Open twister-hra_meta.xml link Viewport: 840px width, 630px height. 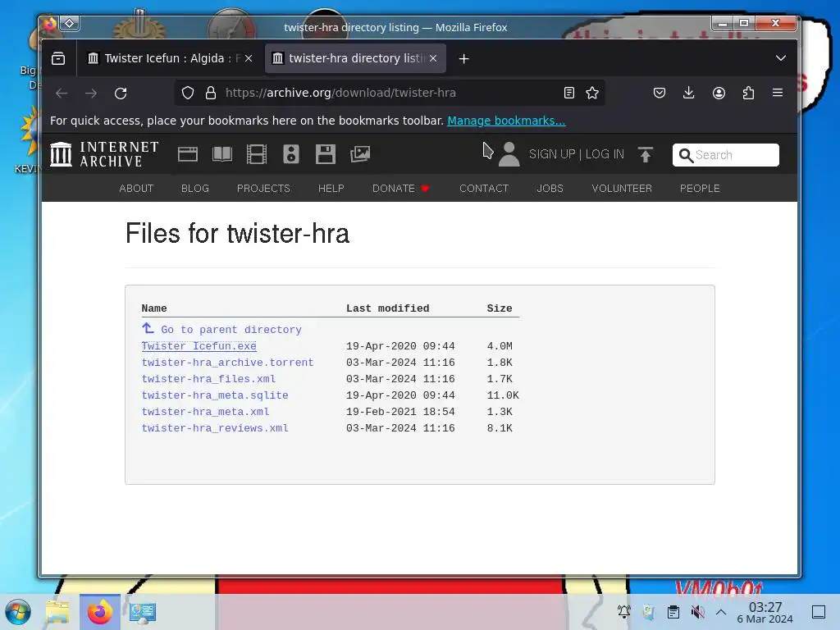pos(205,412)
